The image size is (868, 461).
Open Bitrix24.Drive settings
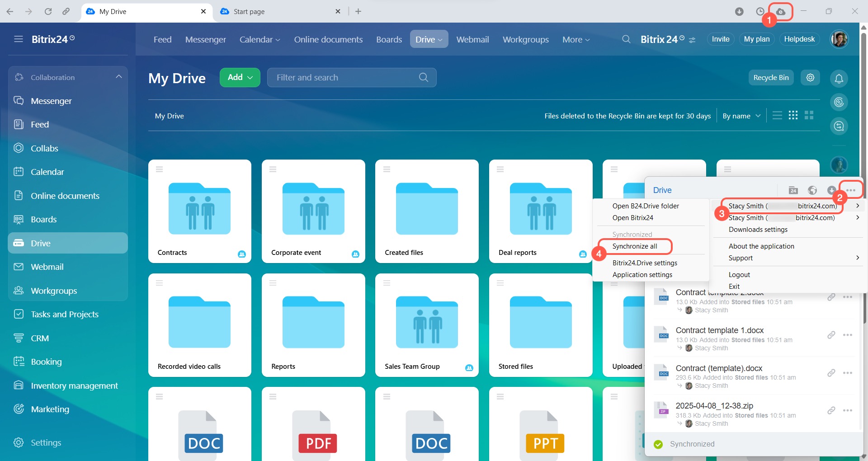pyautogui.click(x=645, y=263)
